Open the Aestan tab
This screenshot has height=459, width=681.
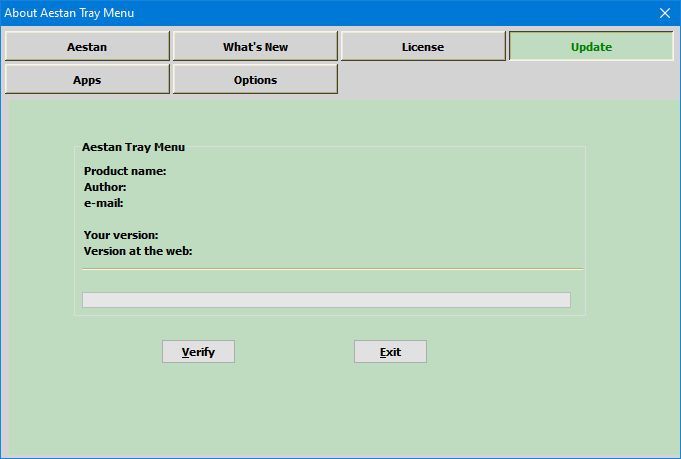[87, 46]
